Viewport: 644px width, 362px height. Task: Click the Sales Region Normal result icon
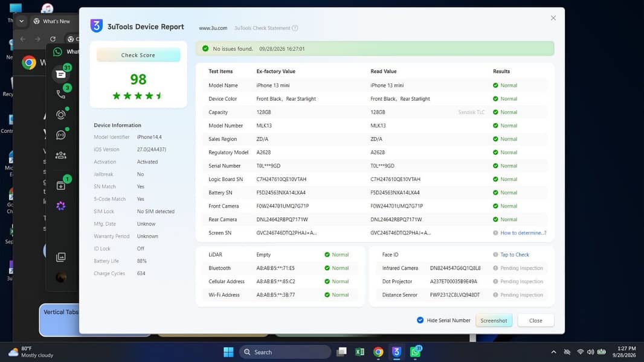tap(495, 139)
